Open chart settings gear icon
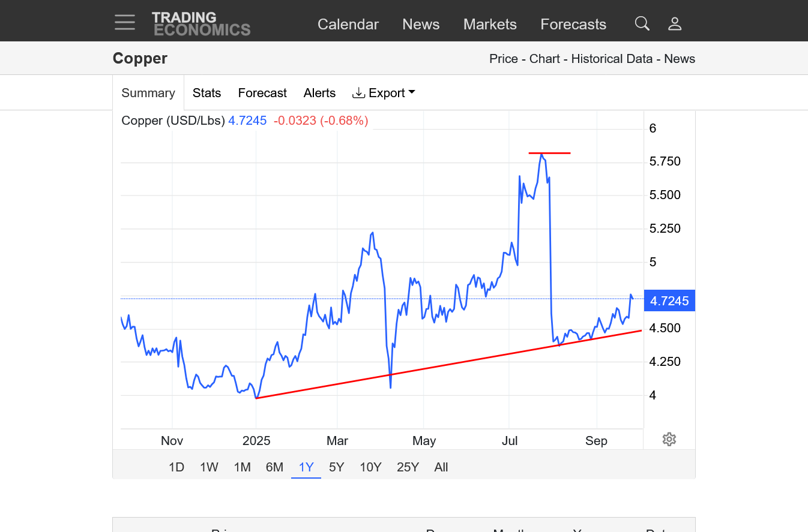The height and width of the screenshot is (532, 808). pos(669,440)
